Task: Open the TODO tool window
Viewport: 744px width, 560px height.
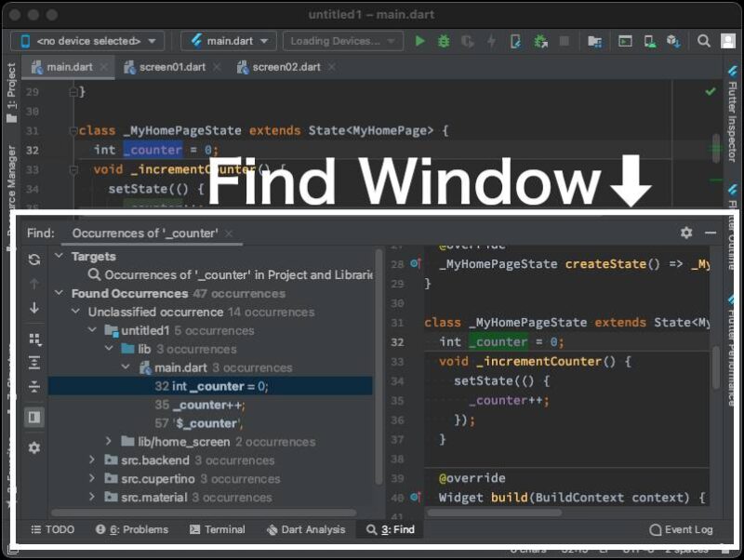Action: tap(53, 529)
